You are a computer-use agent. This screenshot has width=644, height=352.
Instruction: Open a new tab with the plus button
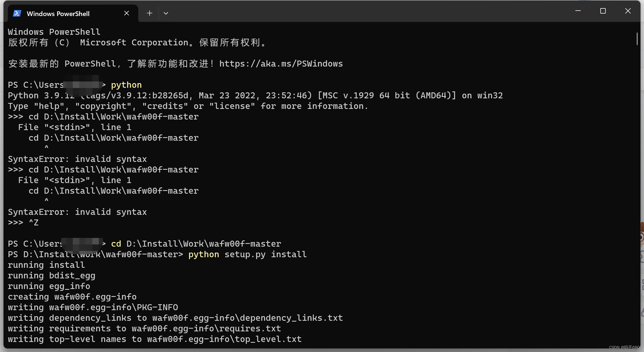(150, 13)
